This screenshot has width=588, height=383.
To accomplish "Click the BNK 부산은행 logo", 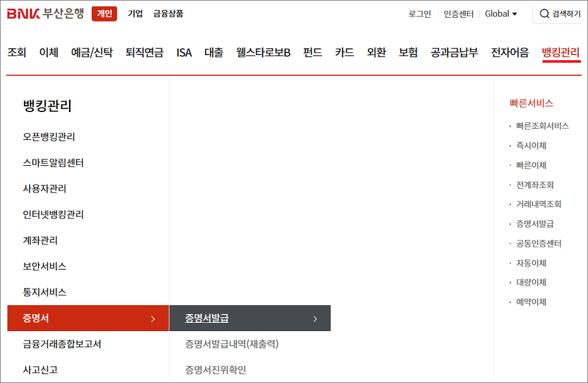I will coord(46,13).
